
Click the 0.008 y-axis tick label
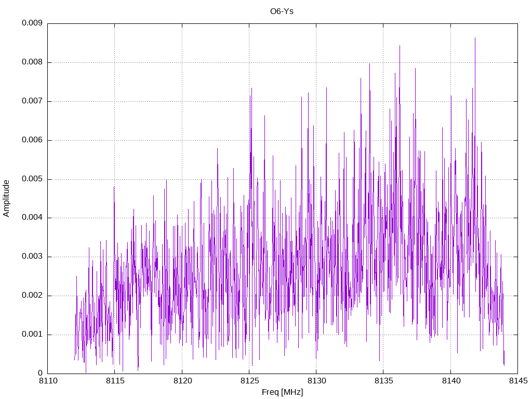point(32,62)
